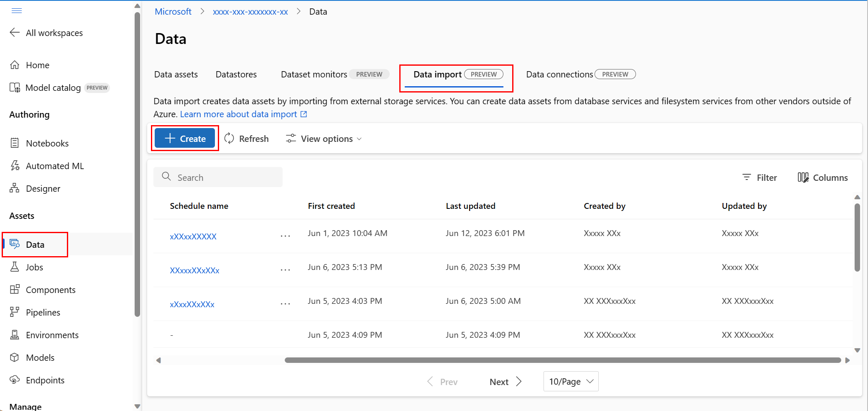
Task: Open Pipelines via its sidebar icon
Action: [x=15, y=312]
